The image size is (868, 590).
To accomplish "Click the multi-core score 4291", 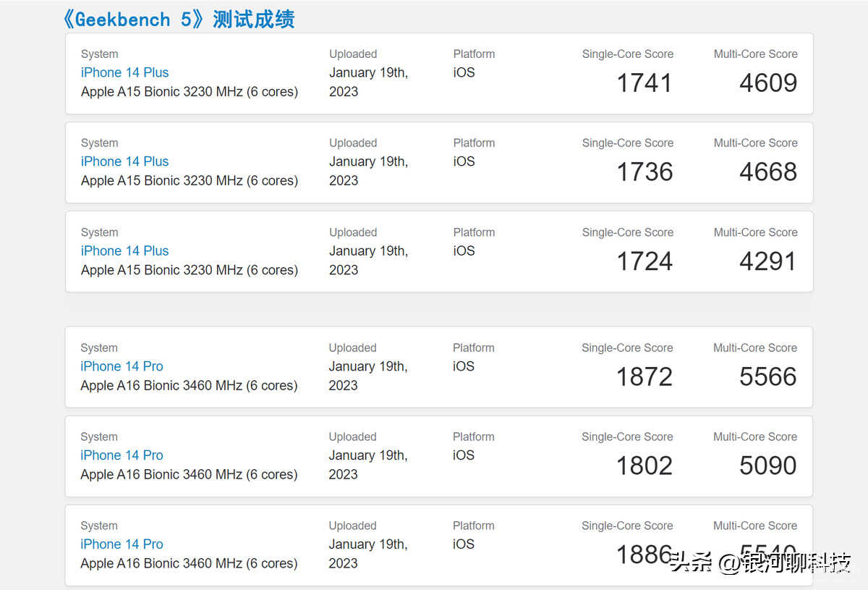I will (x=768, y=261).
